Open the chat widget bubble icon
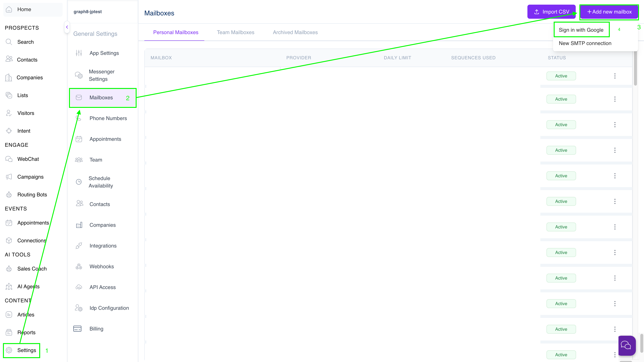This screenshot has height=362, width=644. click(x=627, y=346)
